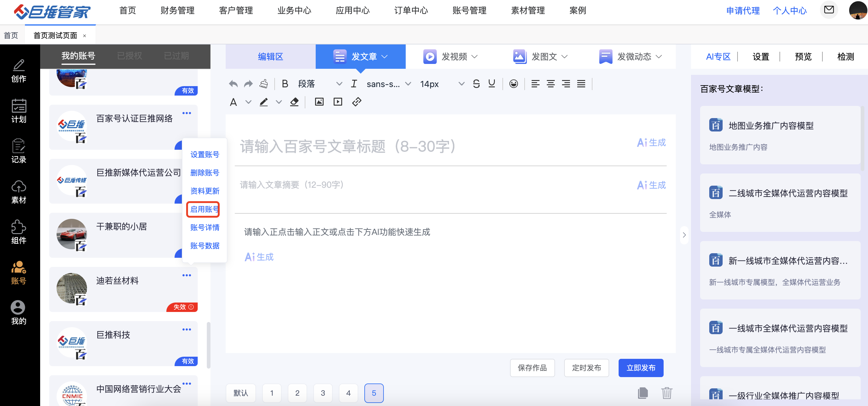Image resolution: width=868 pixels, height=406 pixels.
Task: Switch to the 编辑区 tab
Action: (271, 56)
